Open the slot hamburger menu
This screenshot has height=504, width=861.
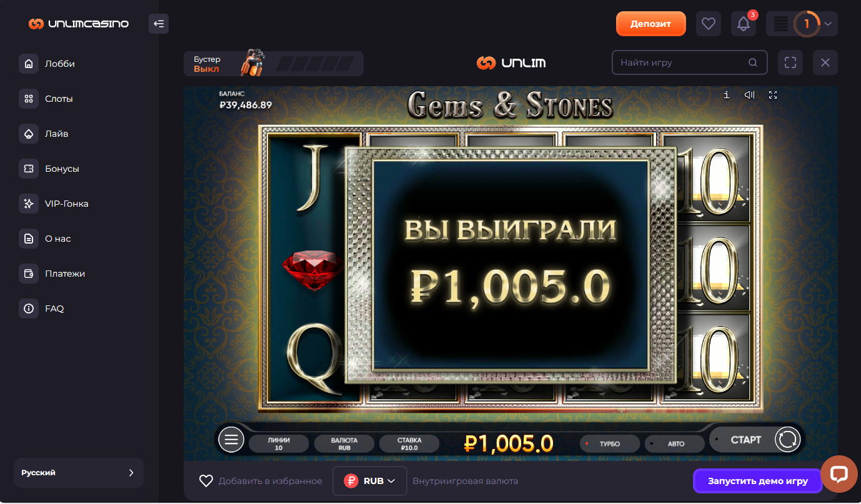point(231,440)
